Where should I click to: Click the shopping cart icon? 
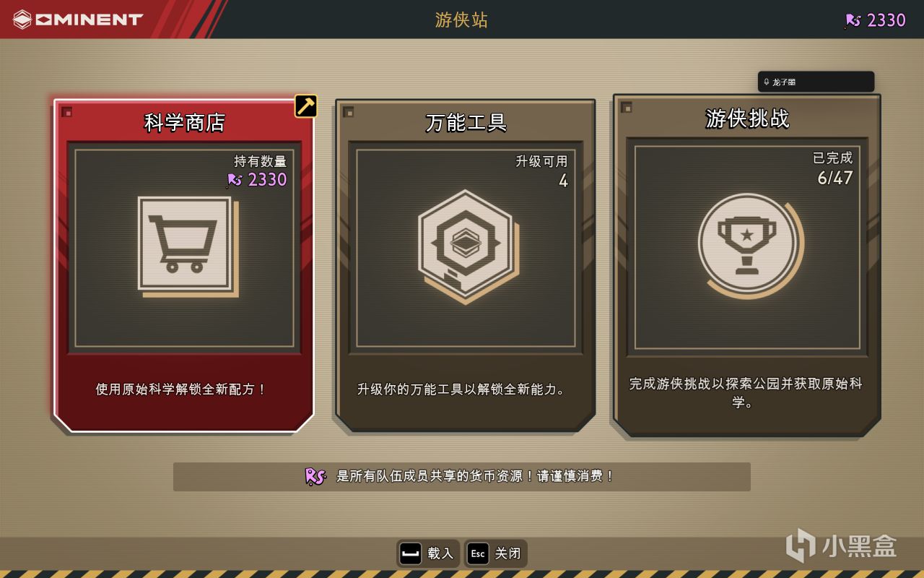point(186,246)
